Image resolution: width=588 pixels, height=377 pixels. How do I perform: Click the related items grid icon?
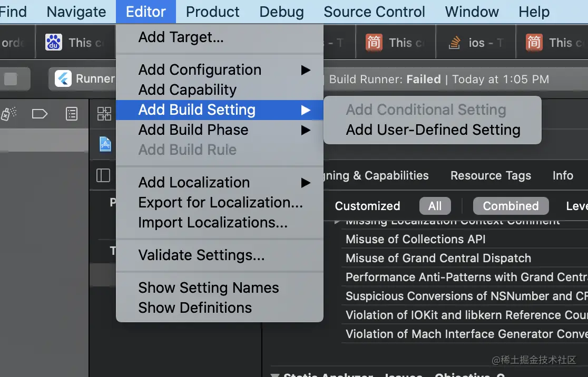point(104,114)
